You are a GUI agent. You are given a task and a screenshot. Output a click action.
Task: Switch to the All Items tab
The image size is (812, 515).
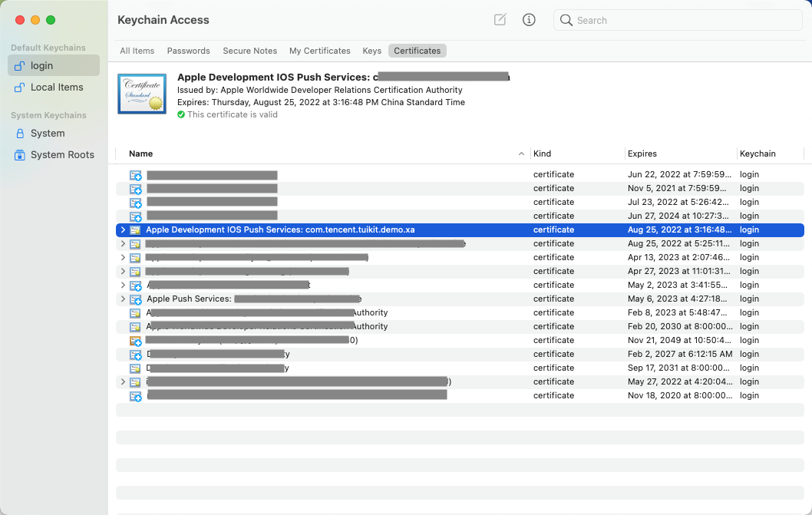[137, 51]
